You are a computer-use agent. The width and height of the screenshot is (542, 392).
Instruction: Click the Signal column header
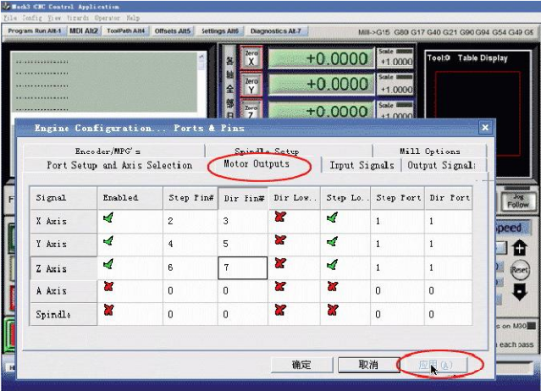coord(64,197)
